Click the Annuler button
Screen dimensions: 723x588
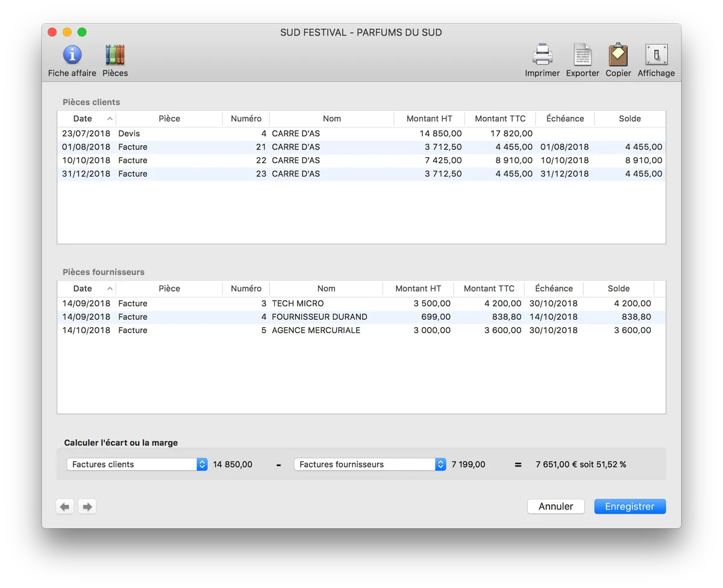[556, 507]
